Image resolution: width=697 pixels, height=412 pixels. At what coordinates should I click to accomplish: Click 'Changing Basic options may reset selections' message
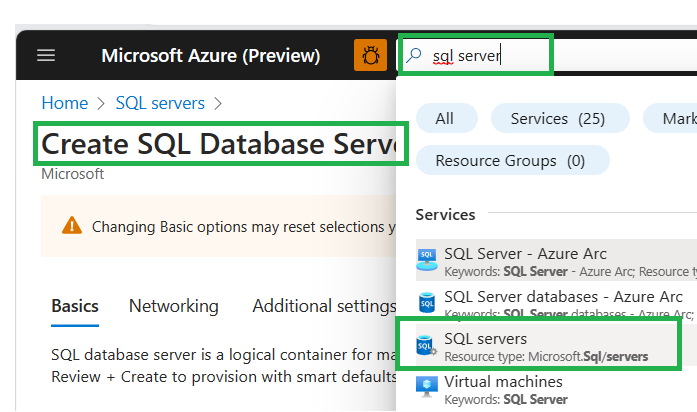(244, 227)
